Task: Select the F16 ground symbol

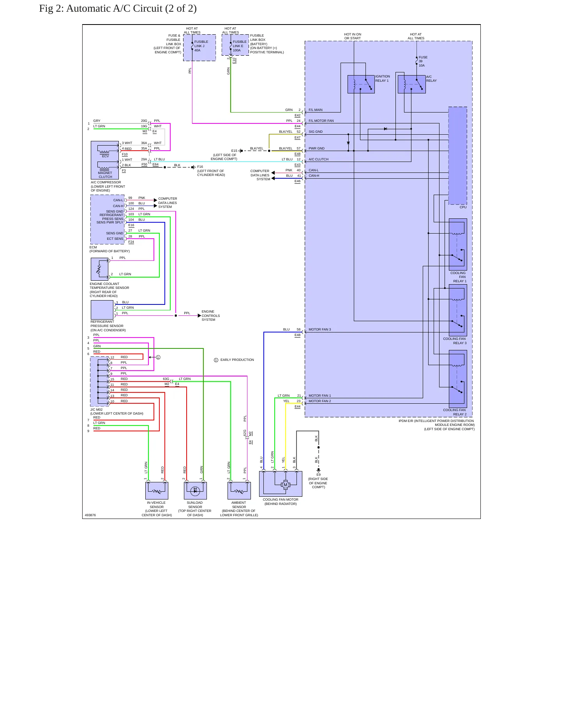Action: coord(193,167)
